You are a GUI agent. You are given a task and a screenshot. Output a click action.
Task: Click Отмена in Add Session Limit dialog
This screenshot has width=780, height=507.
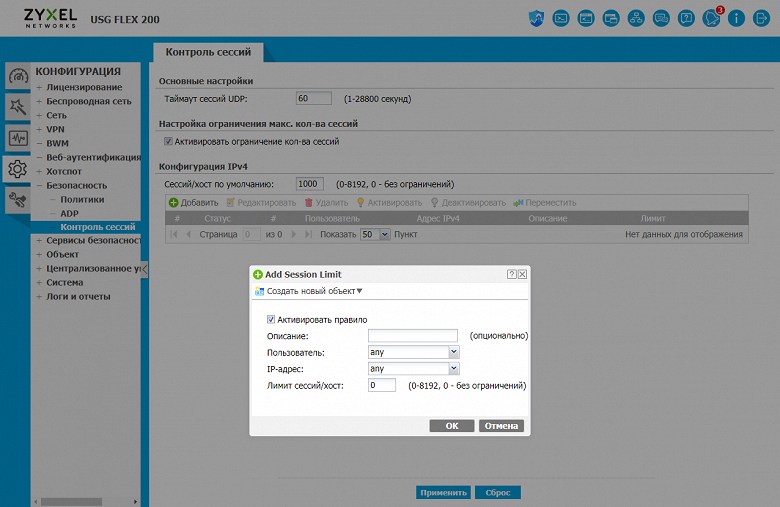coord(501,426)
